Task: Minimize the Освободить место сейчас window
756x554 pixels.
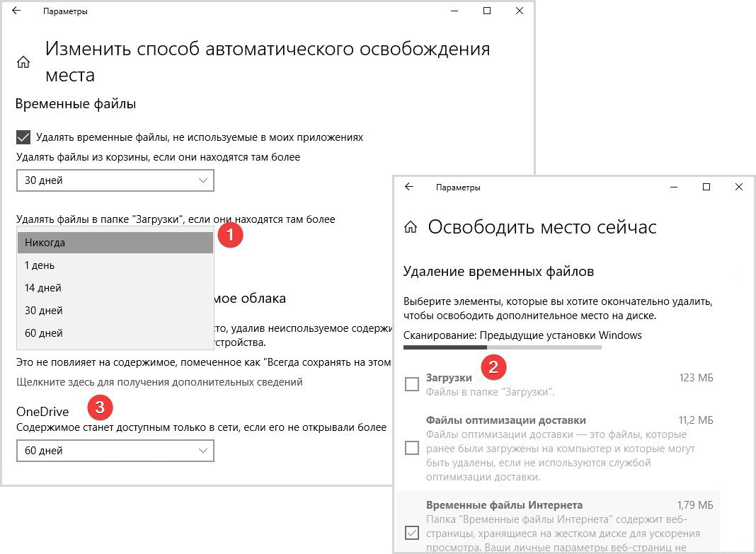Action: tap(674, 187)
